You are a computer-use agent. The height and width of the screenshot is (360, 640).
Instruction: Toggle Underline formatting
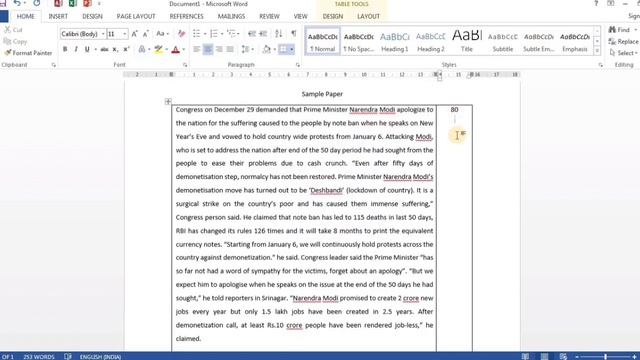(x=87, y=49)
